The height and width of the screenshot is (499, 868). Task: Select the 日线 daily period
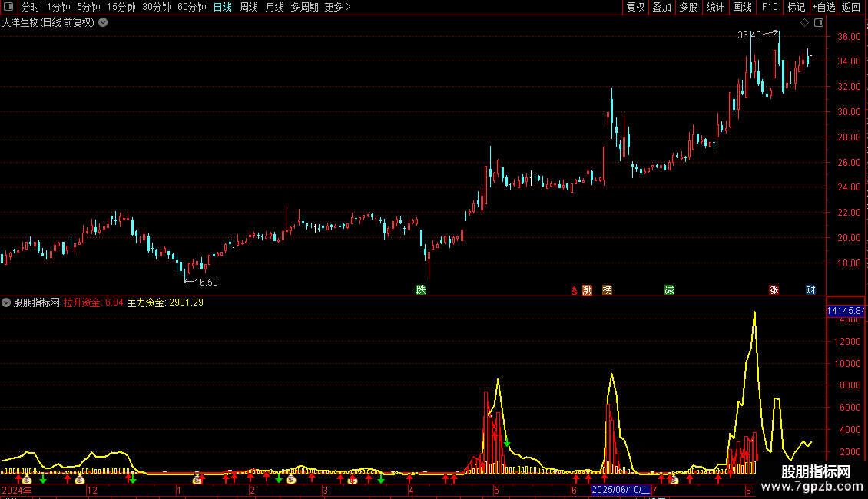[223, 7]
